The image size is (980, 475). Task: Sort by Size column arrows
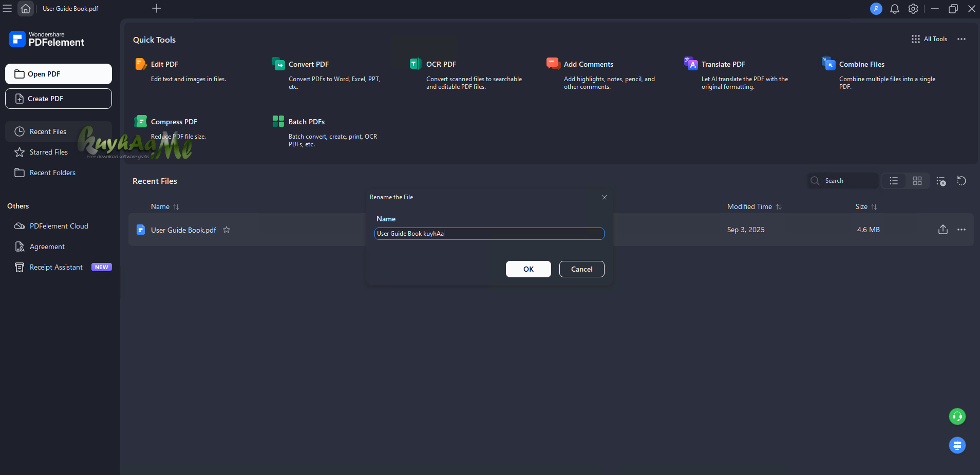pyautogui.click(x=874, y=207)
